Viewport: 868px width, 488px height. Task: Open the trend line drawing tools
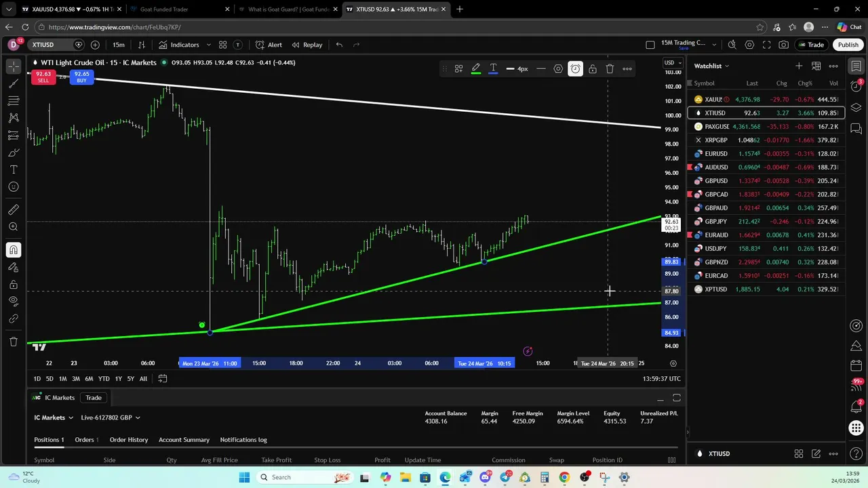(x=14, y=83)
